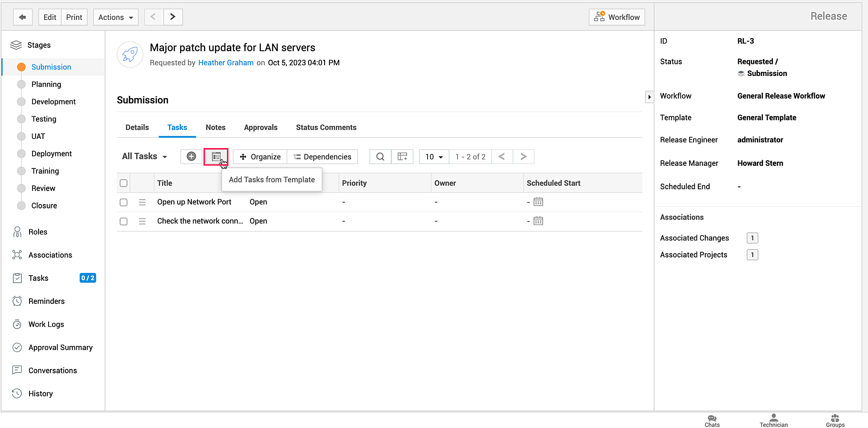The image size is (868, 428).
Task: Click the Workflow button
Action: [617, 17]
